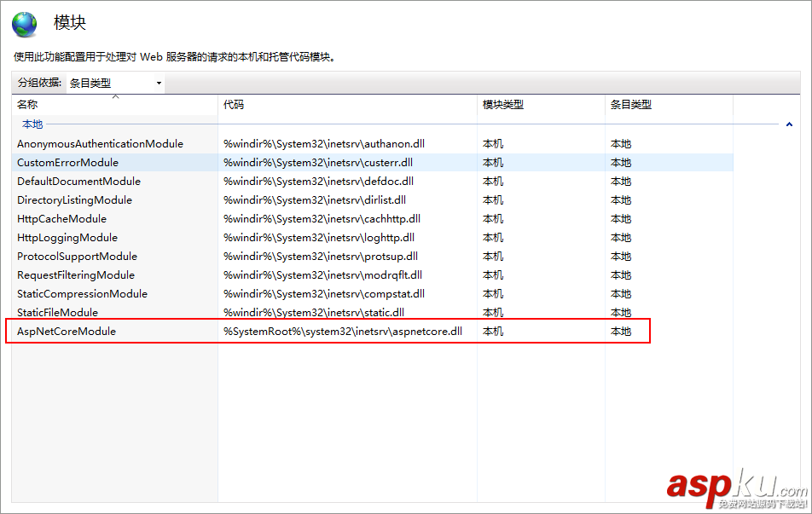
Task: Click the defdoc.dll code path
Action: click(318, 182)
